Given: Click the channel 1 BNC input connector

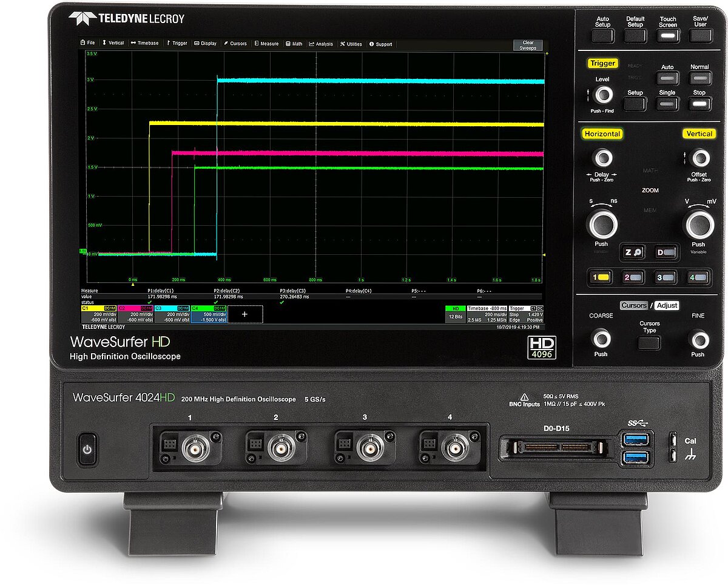Looking at the screenshot, I should tap(197, 450).
